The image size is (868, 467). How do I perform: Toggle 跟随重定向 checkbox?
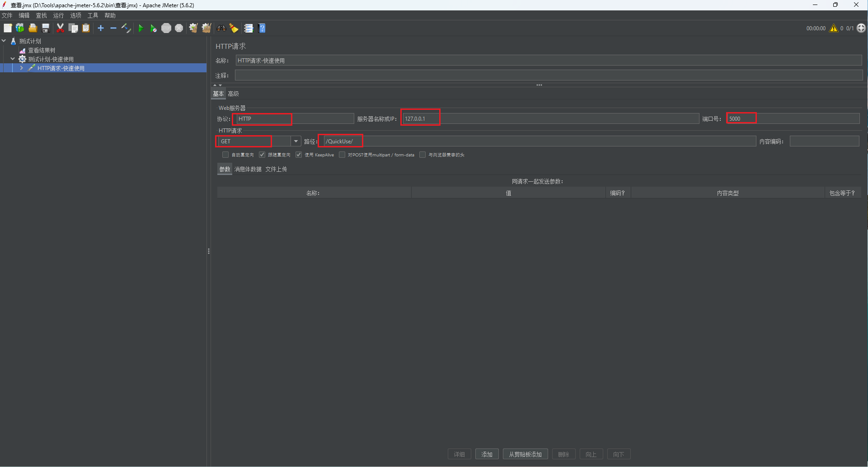coord(262,155)
